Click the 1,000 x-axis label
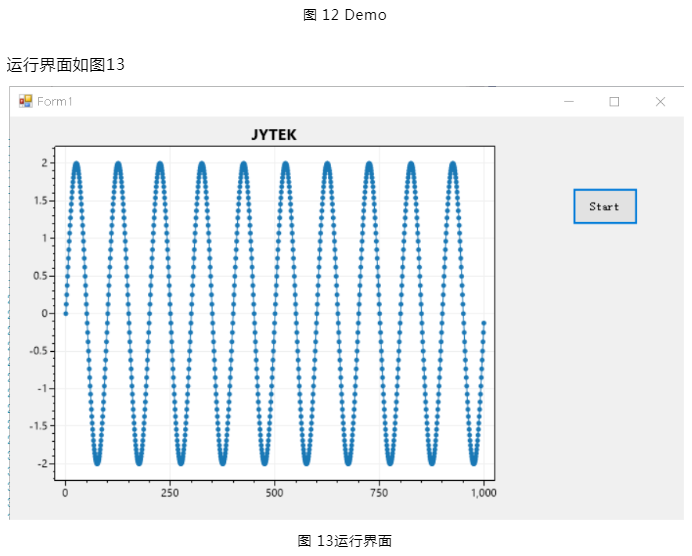The image size is (692, 556). [x=484, y=492]
